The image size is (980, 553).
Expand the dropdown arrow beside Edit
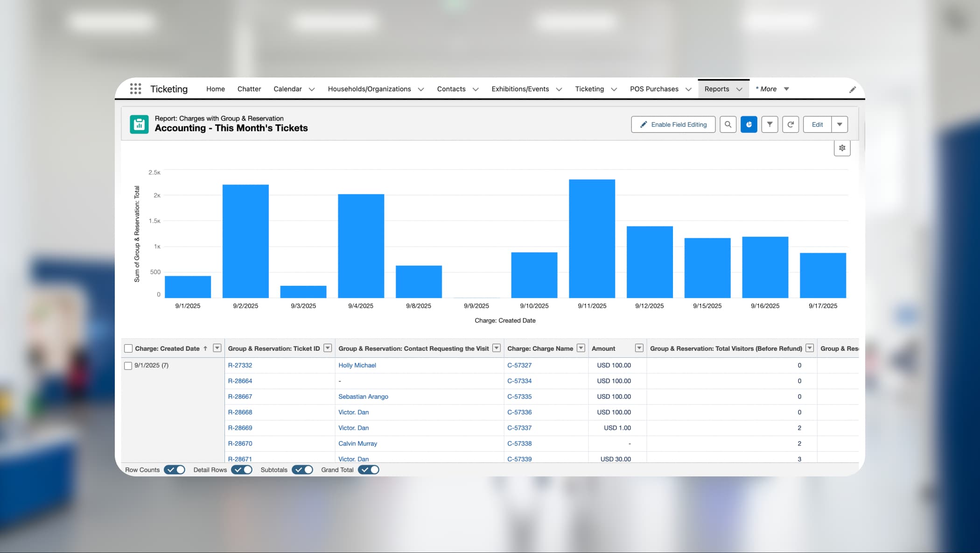(x=840, y=124)
